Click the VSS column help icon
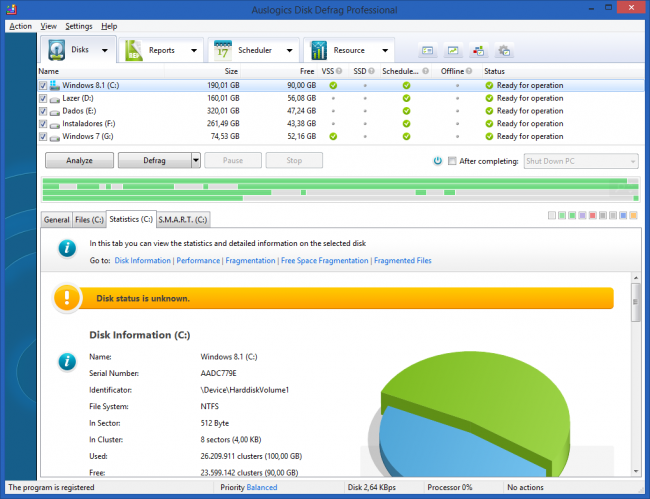 tap(340, 72)
